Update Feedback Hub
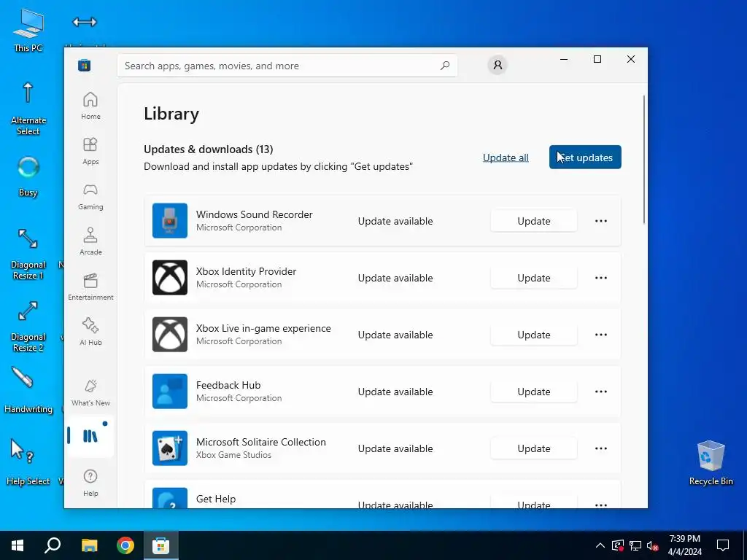This screenshot has height=560, width=747. coord(533,392)
